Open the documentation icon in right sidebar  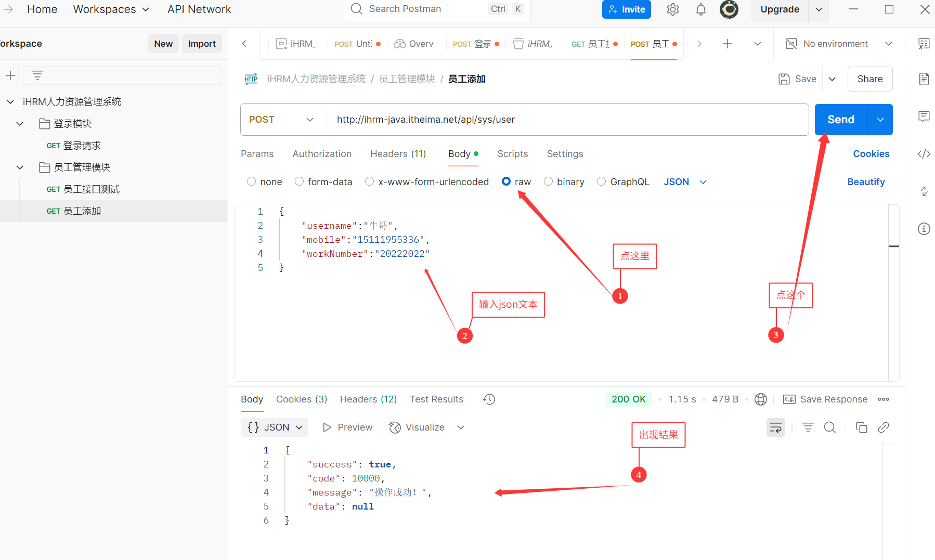[924, 79]
